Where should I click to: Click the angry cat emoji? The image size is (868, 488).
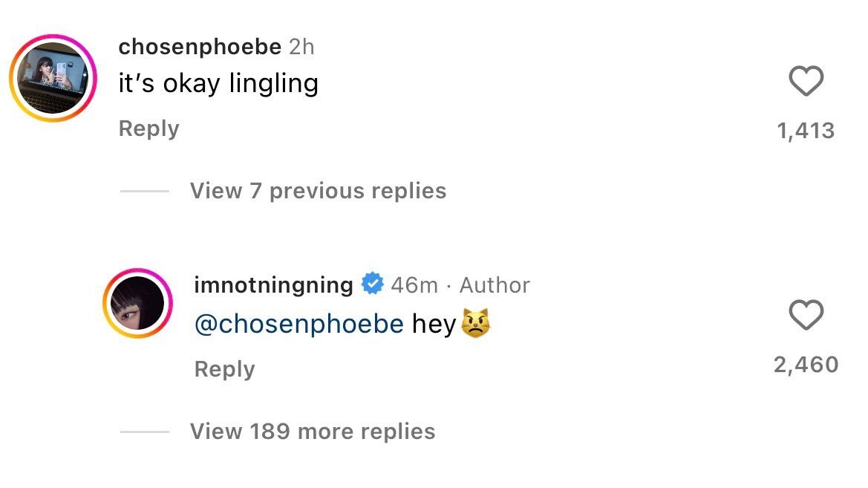477,324
